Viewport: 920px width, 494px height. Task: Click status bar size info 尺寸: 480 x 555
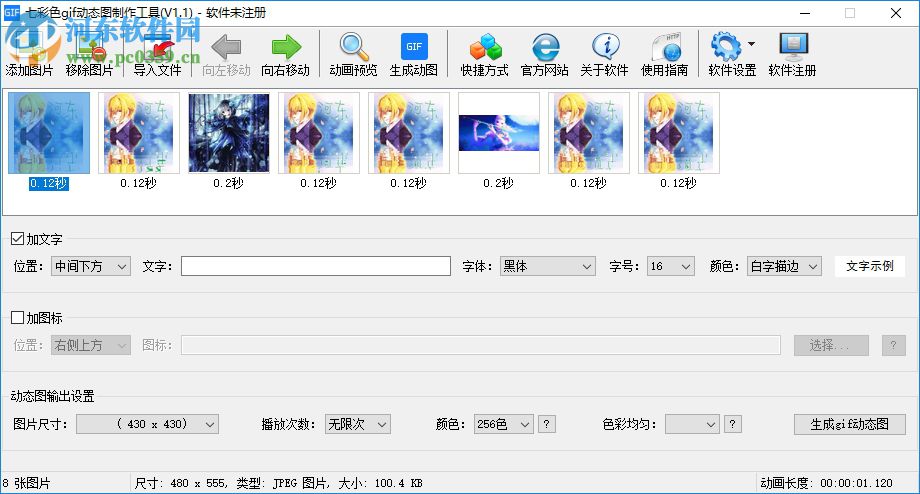tap(181, 483)
